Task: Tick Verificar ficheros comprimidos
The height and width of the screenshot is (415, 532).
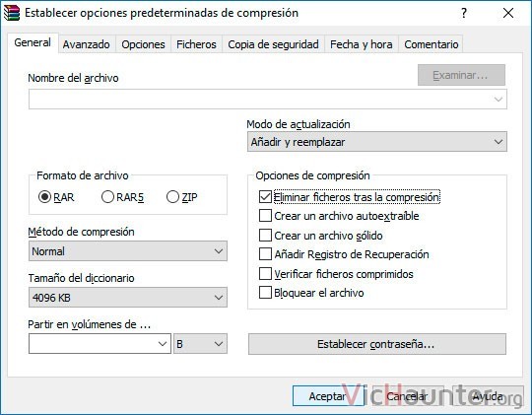Action: [265, 274]
